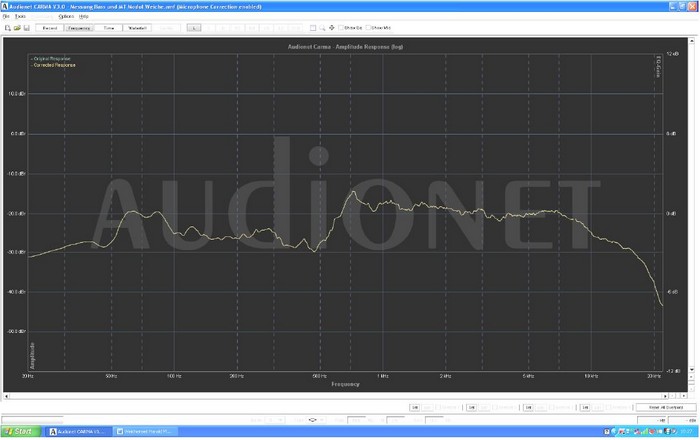Click the Record view button

(50, 28)
